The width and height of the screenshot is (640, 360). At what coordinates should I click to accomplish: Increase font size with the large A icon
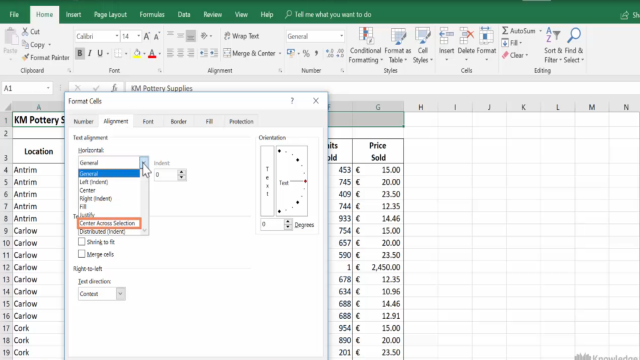pyautogui.click(x=147, y=36)
